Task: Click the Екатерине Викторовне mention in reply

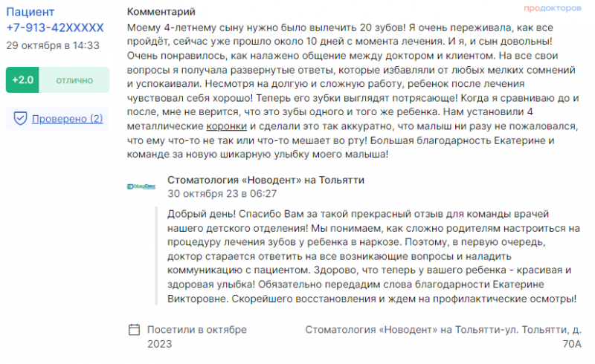Action: [518, 285]
